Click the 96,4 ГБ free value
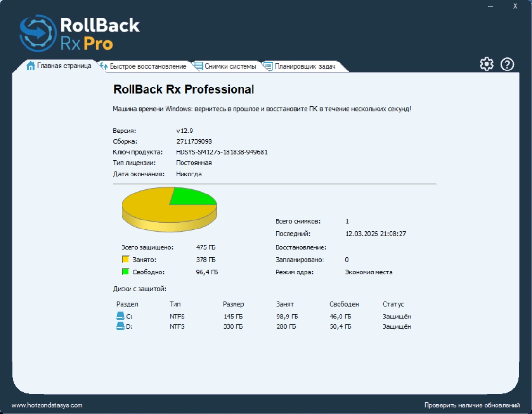 [207, 272]
